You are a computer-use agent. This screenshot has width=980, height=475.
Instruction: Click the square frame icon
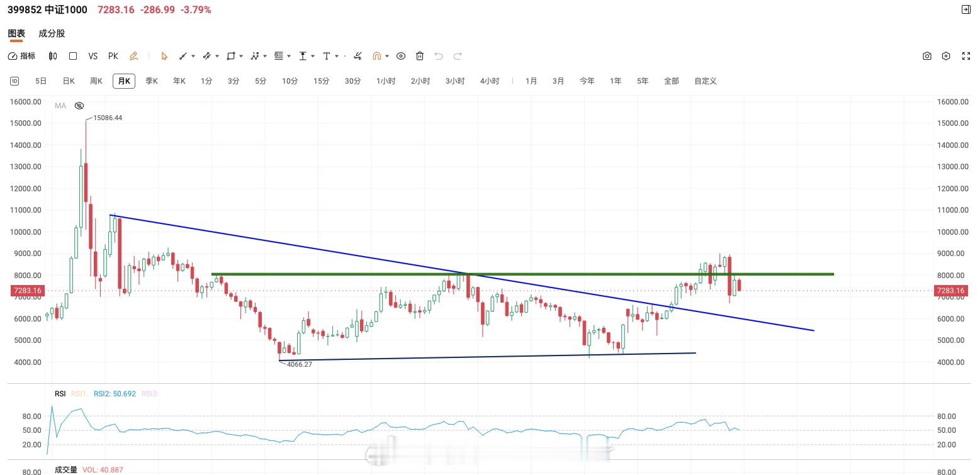(x=73, y=56)
